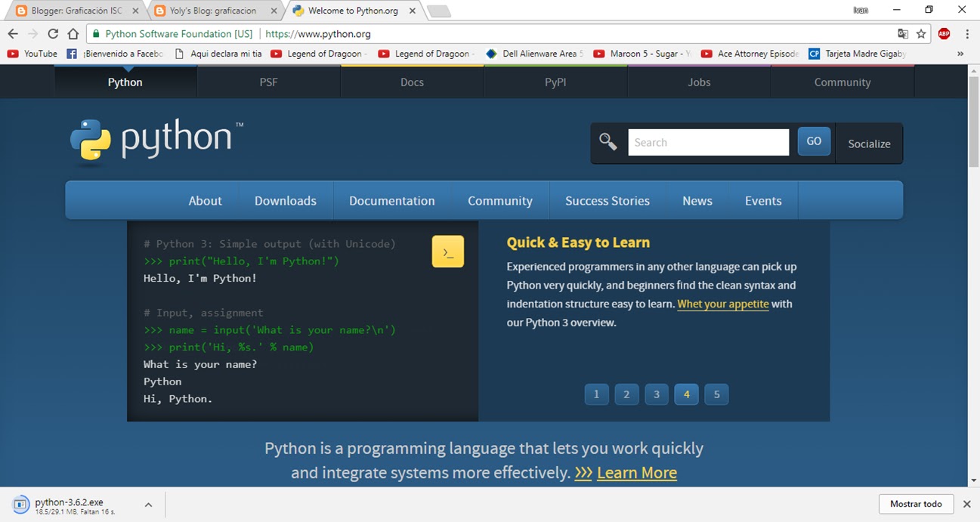Close the downloads bar

(966, 504)
